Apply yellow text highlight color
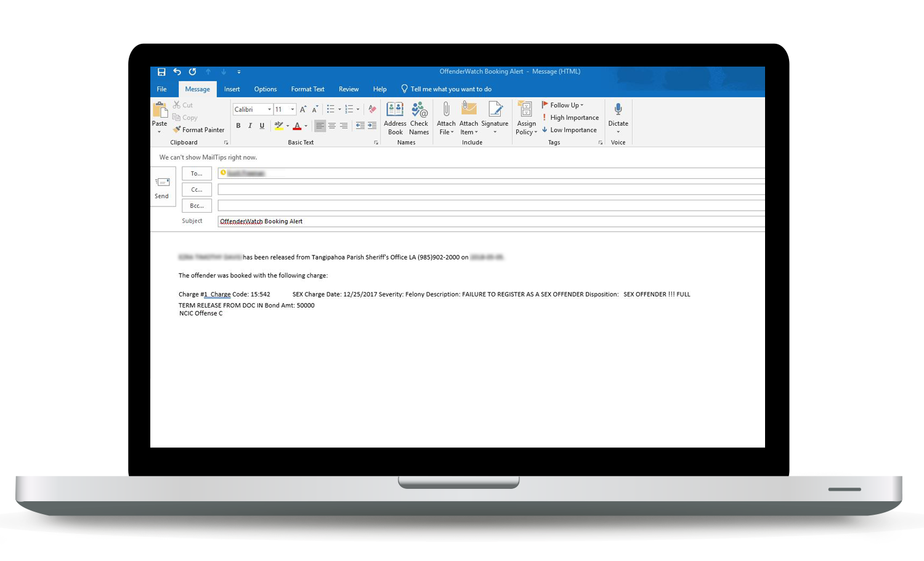Screen dimensions: 924x561 tap(278, 126)
